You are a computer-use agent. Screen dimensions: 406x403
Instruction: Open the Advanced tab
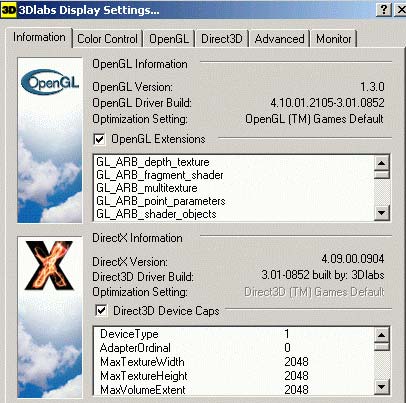[279, 39]
